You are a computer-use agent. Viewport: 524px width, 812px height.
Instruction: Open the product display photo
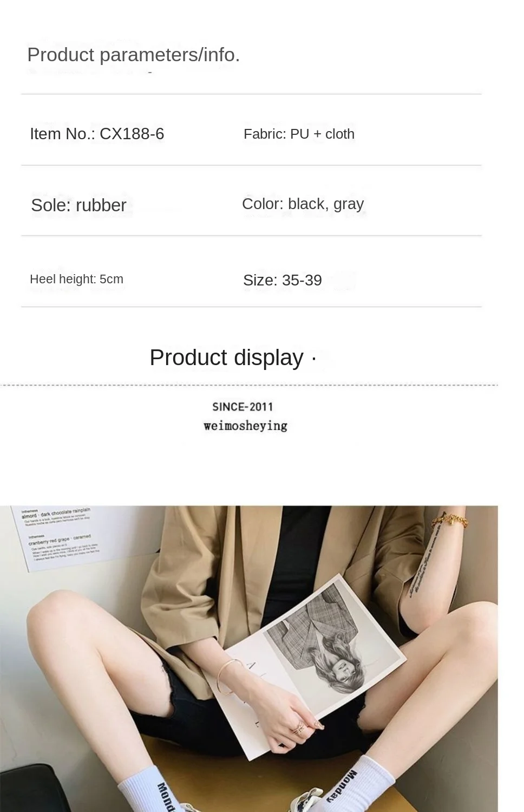tap(248, 659)
